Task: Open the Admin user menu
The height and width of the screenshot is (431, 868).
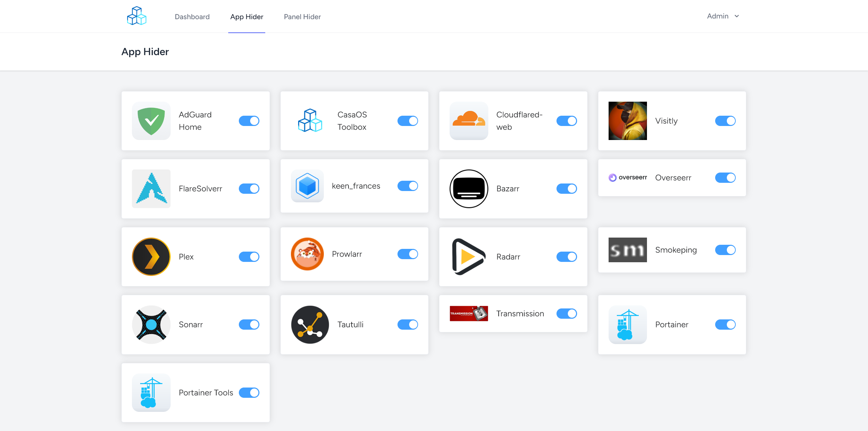Action: point(718,16)
